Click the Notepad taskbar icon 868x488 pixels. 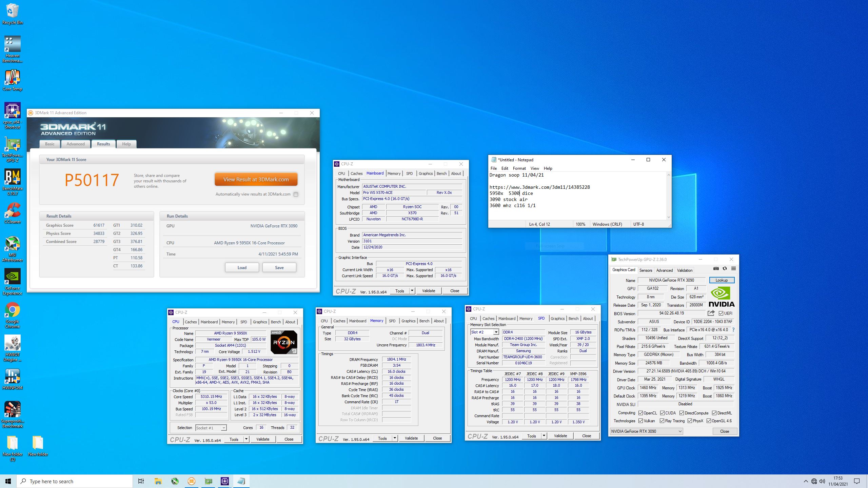241,481
